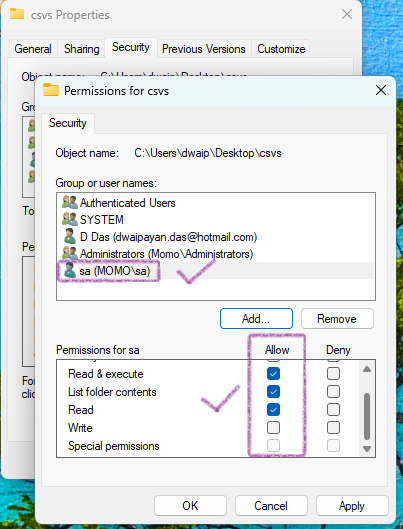The width and height of the screenshot is (403, 529).
Task: Click the Apply button
Action: point(352,506)
